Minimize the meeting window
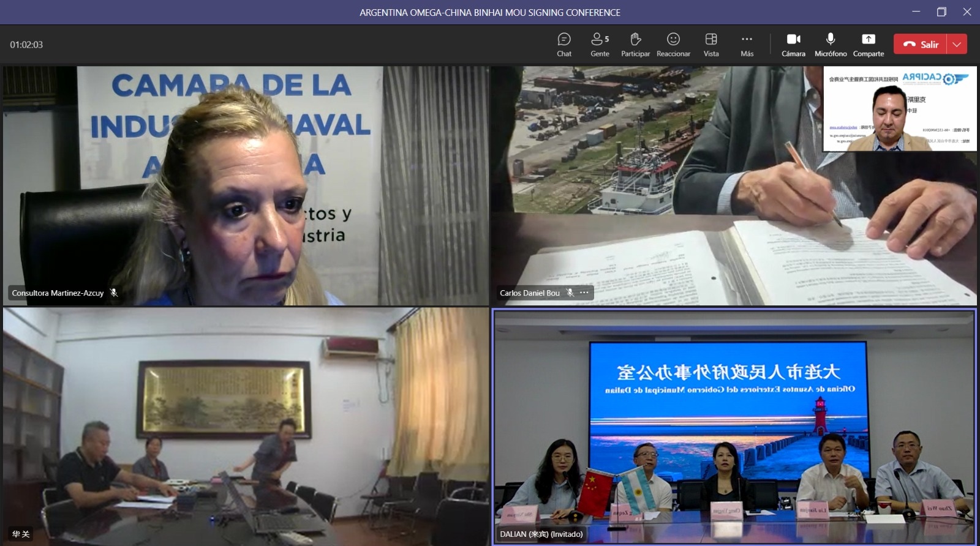980x546 pixels. click(916, 12)
